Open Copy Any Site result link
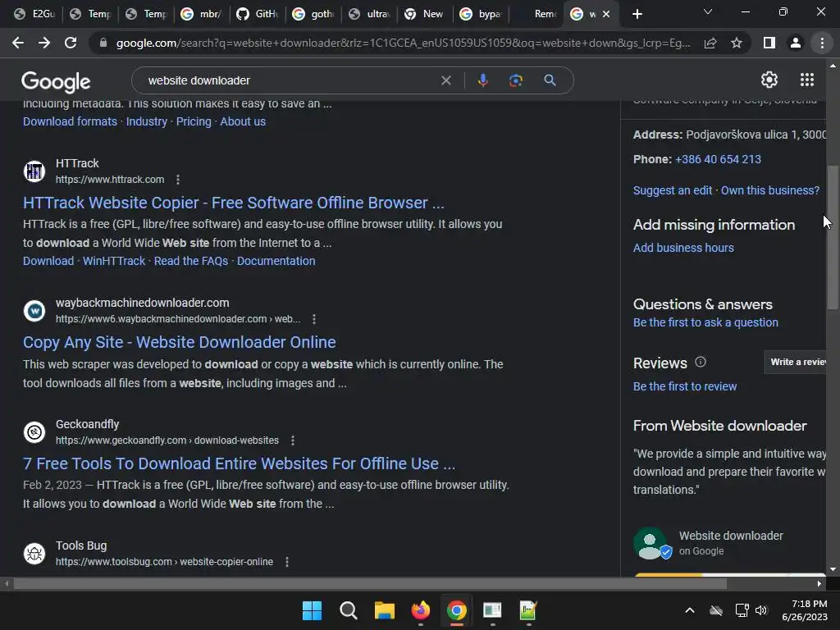The image size is (840, 630). coord(180,342)
